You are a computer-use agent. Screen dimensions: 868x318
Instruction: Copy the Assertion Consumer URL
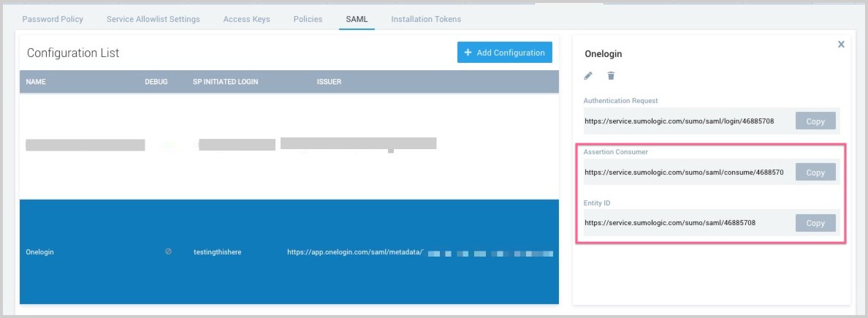point(815,173)
